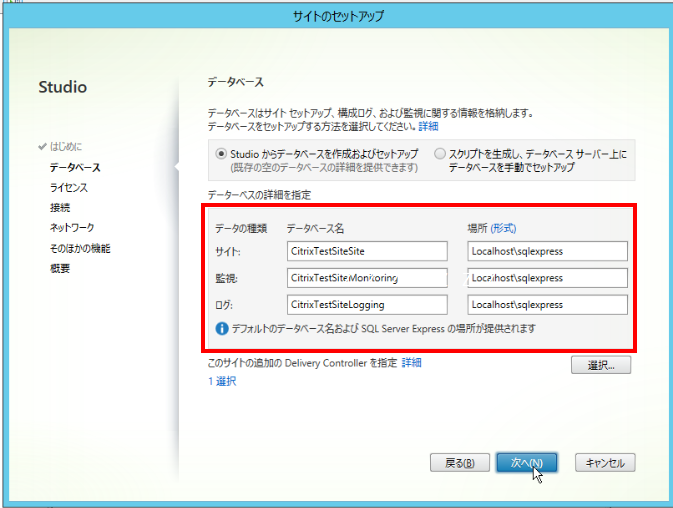Image resolution: width=673 pixels, height=508 pixels.
Task: Go to はじめに step in sidebar
Action: [x=66, y=147]
